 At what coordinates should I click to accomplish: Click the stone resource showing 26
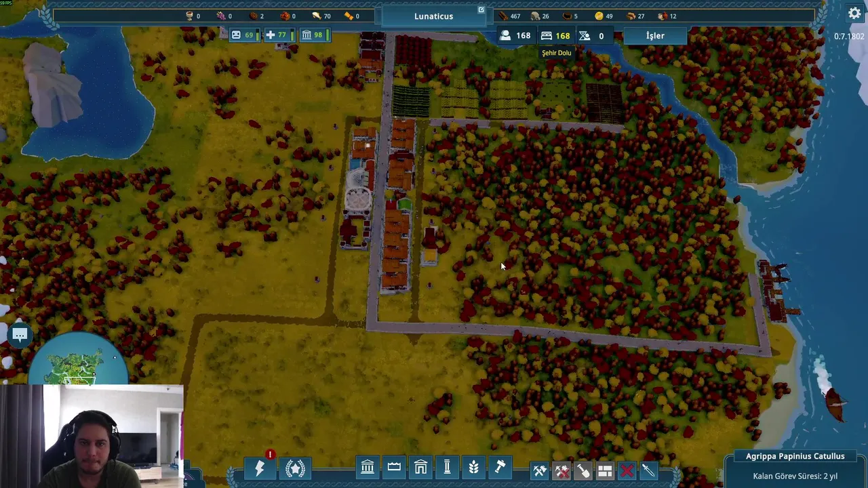pyautogui.click(x=540, y=16)
